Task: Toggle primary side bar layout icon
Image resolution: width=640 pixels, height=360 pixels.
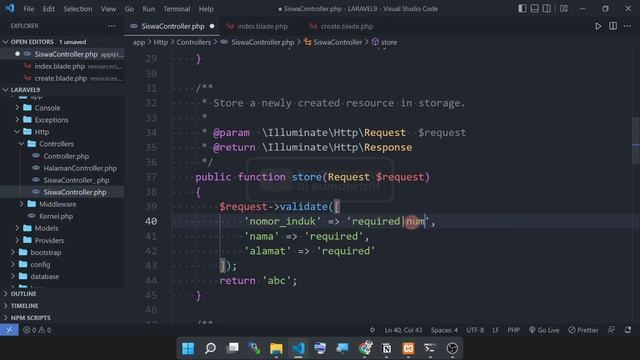Action: (x=522, y=9)
